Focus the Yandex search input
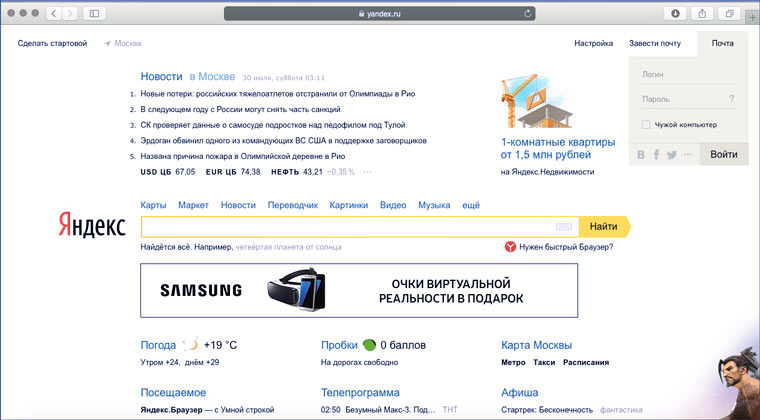This screenshot has width=760, height=420. (x=360, y=227)
